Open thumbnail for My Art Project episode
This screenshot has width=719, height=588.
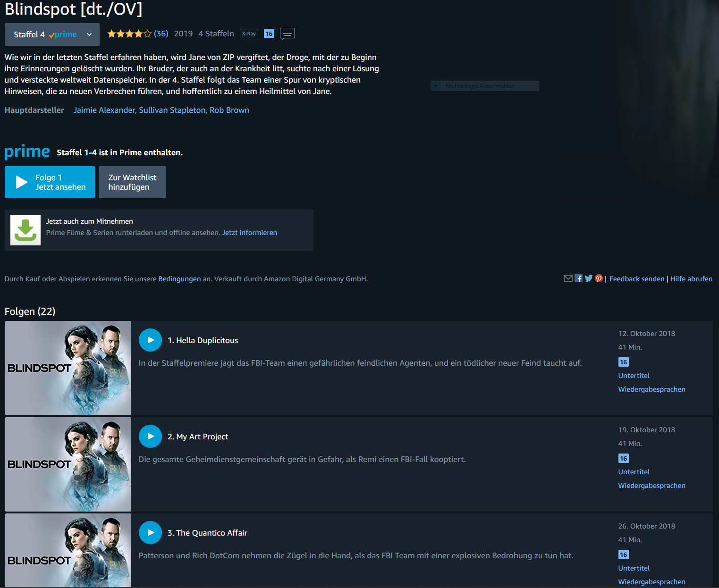point(68,464)
